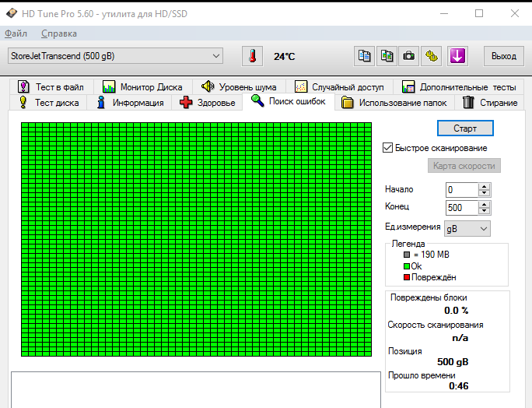
Task: Click the purple down arrow icon
Action: click(457, 56)
